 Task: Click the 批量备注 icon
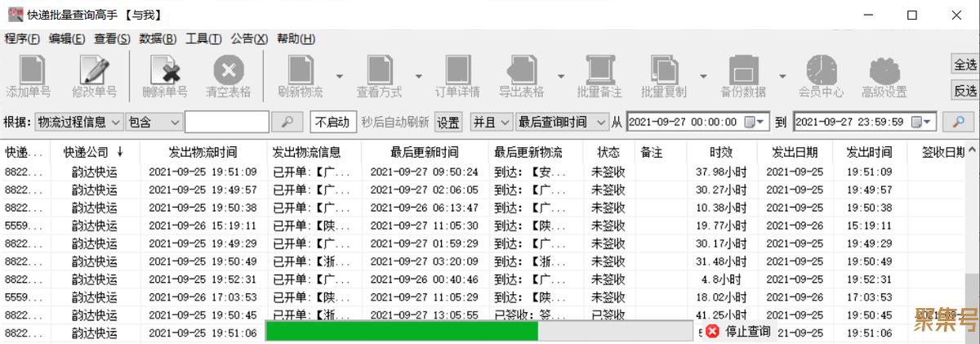[x=599, y=69]
